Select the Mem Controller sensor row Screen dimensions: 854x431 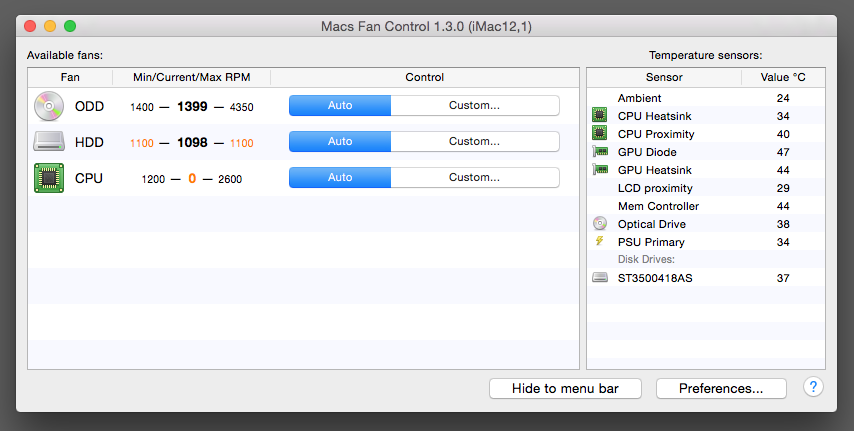pyautogui.click(x=706, y=206)
